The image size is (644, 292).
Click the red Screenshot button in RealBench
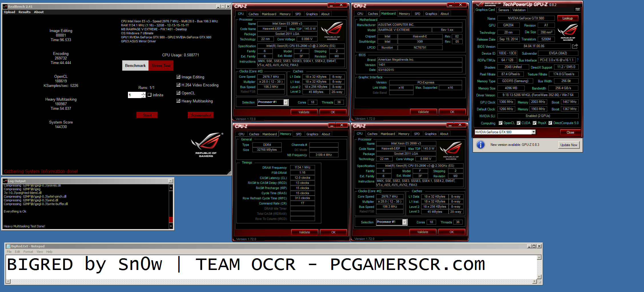(201, 115)
